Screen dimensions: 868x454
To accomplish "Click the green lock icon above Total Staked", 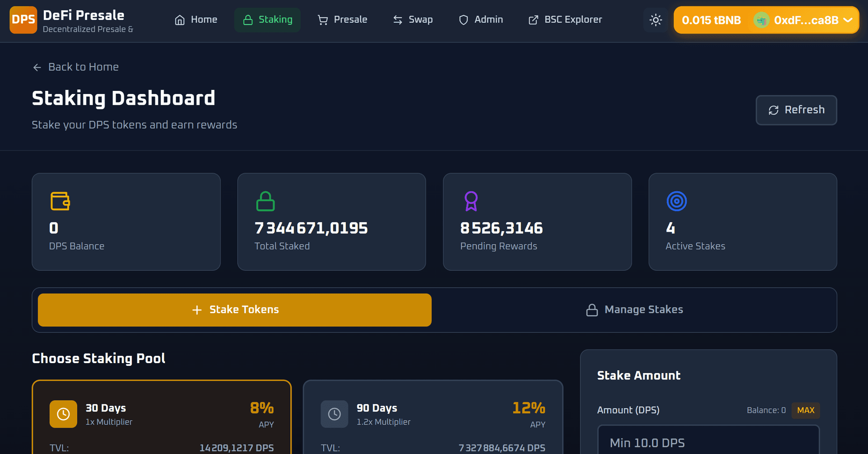I will 265,201.
